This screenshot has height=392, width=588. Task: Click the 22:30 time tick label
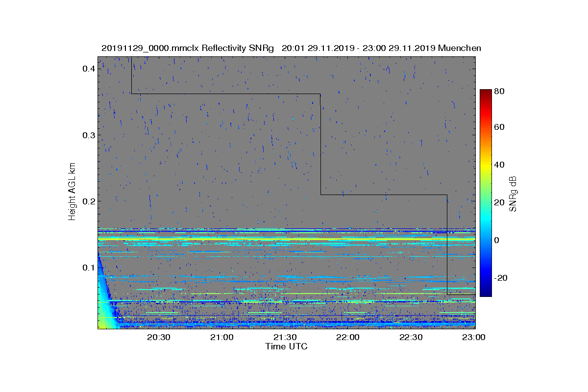(412, 337)
